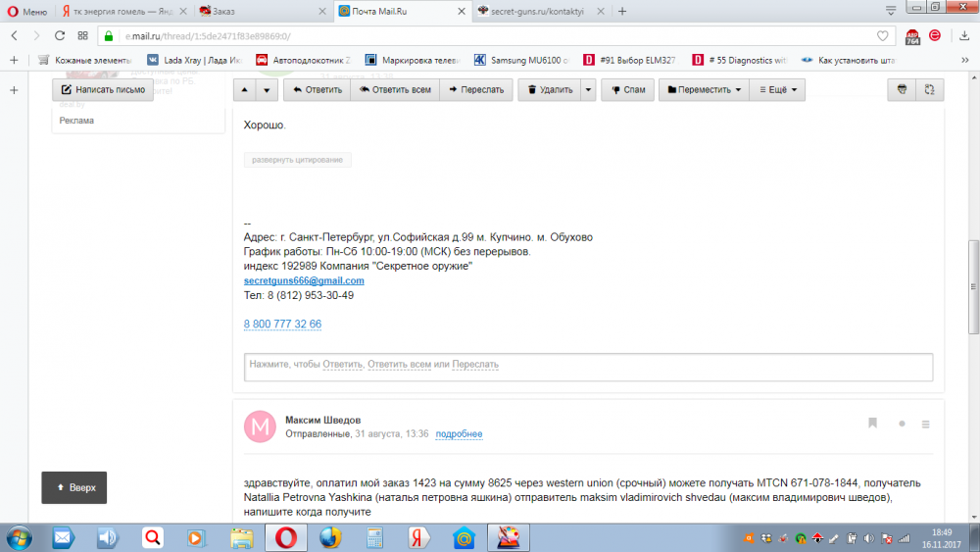Open the Ещё more-actions menu
Screen dimensions: 980x552
click(777, 89)
